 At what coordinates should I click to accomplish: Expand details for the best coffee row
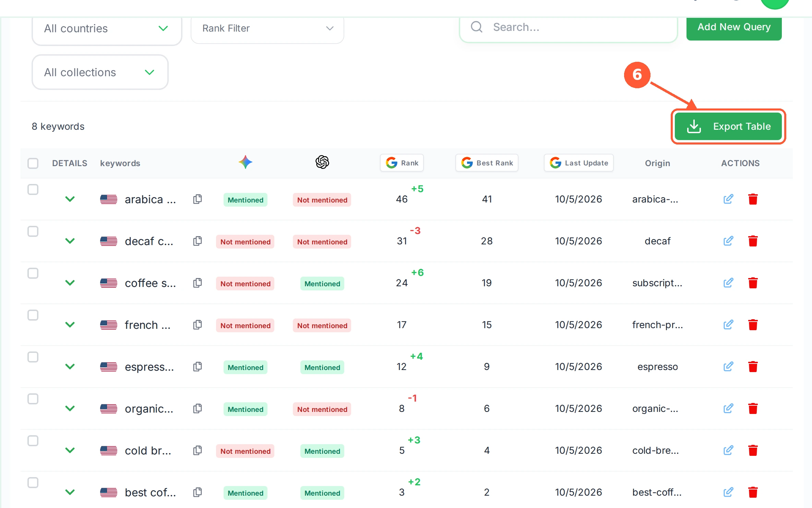[x=70, y=492]
